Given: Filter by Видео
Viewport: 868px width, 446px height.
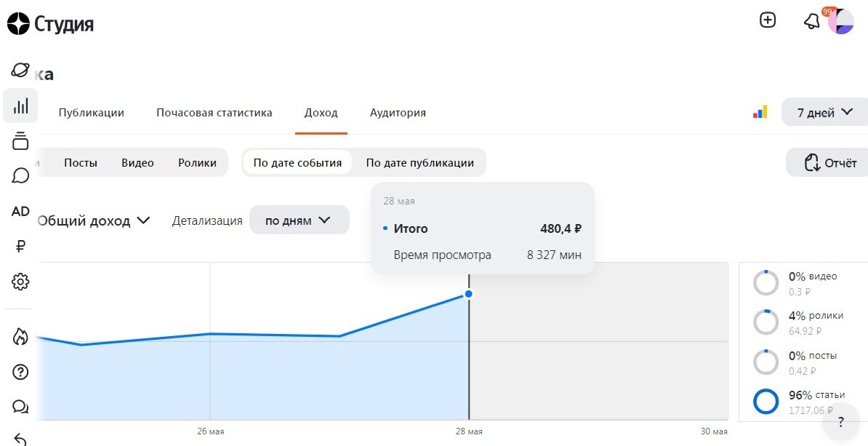Looking at the screenshot, I should point(138,163).
